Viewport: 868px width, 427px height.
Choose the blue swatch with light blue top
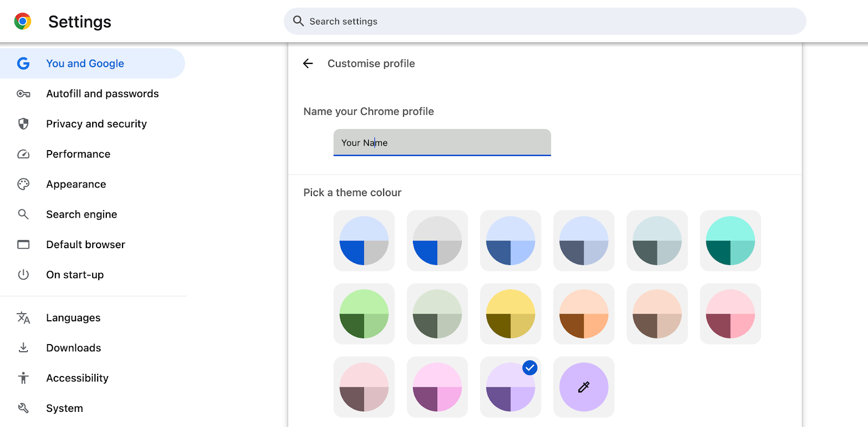point(364,241)
